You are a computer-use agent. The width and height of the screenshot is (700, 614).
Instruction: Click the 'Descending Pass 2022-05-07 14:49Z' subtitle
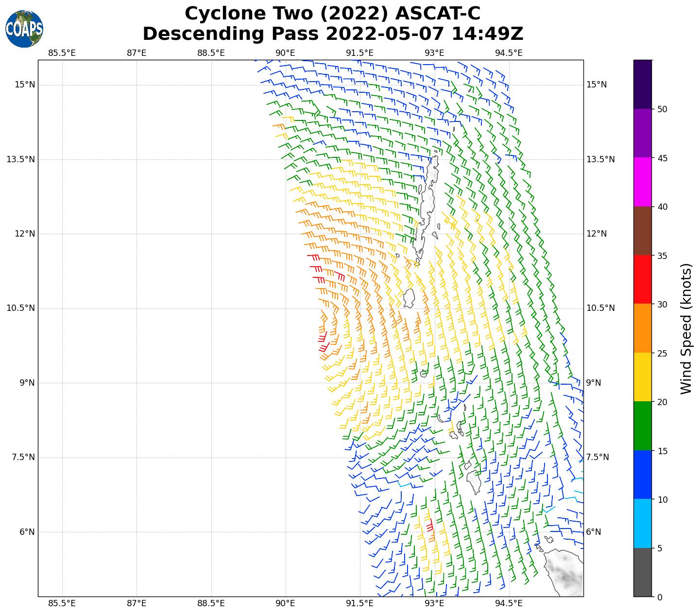pos(332,34)
